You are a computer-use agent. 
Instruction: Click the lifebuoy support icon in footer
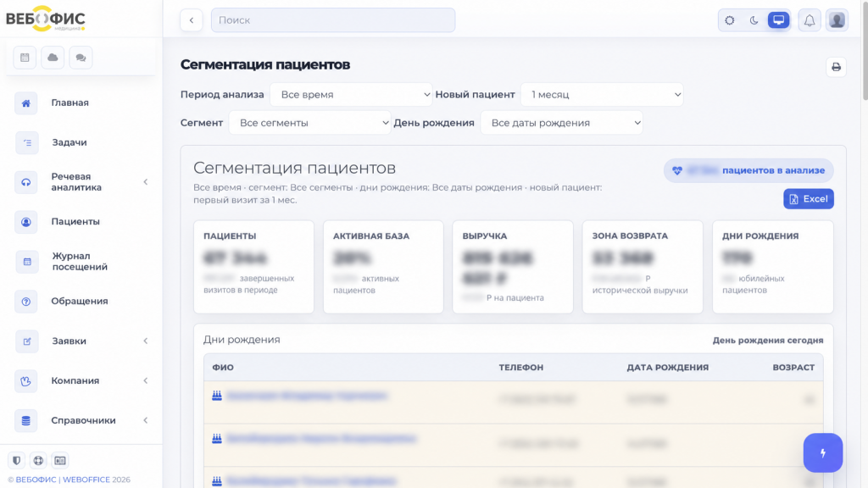[38, 460]
